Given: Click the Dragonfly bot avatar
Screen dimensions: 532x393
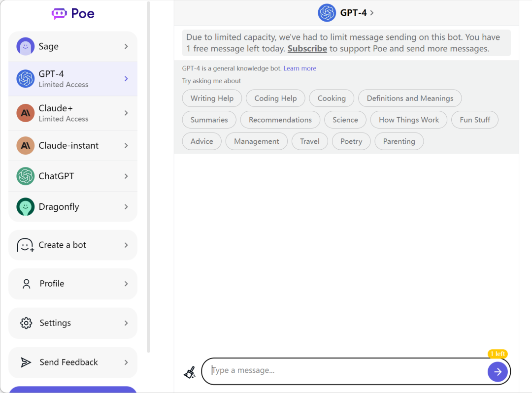Looking at the screenshot, I should click(x=25, y=207).
